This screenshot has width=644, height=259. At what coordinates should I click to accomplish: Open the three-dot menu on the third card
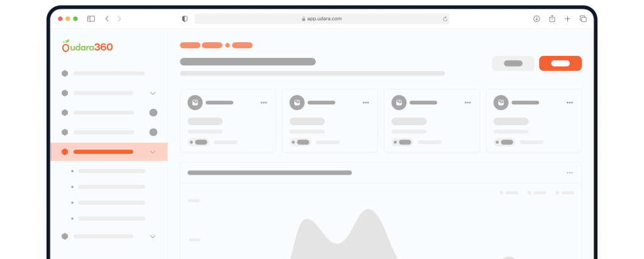coord(468,102)
